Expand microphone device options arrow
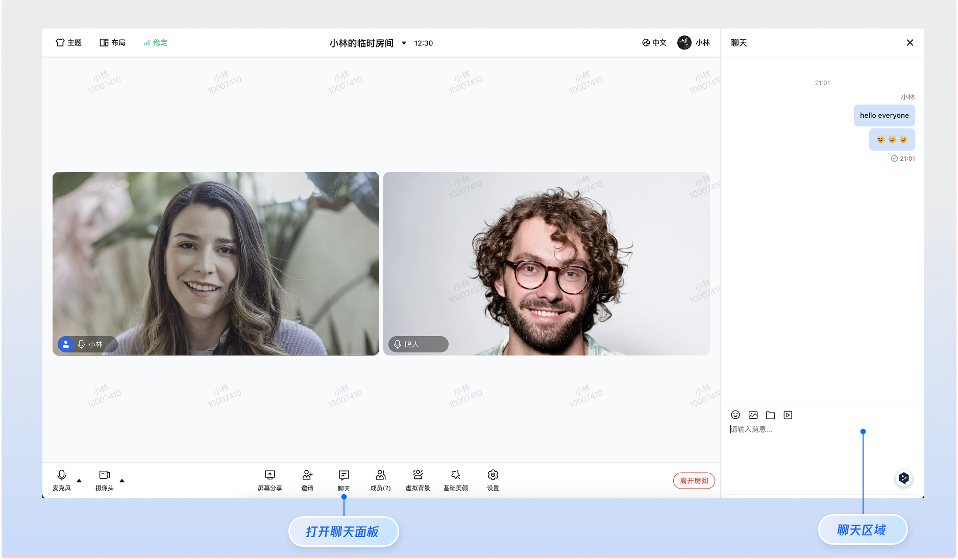 point(79,480)
